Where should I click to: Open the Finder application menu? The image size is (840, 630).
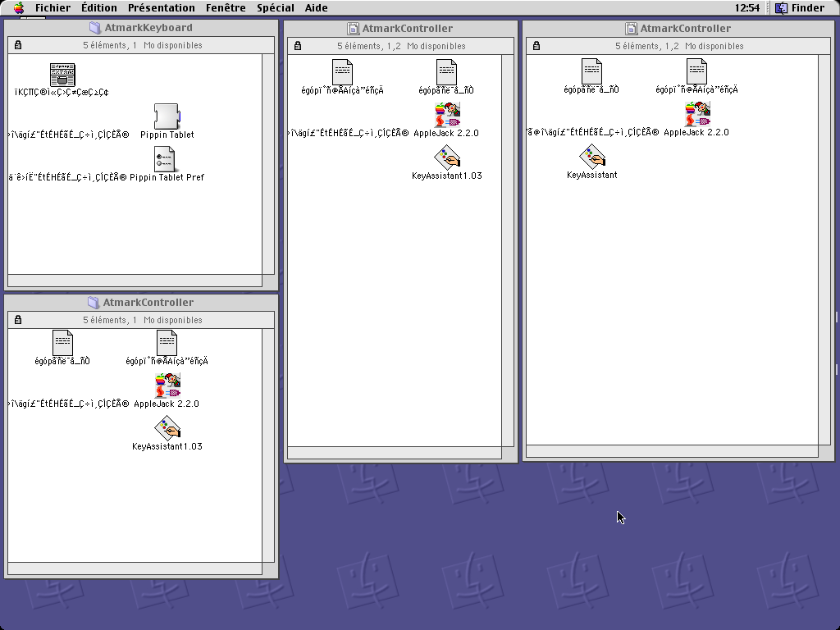click(800, 7)
